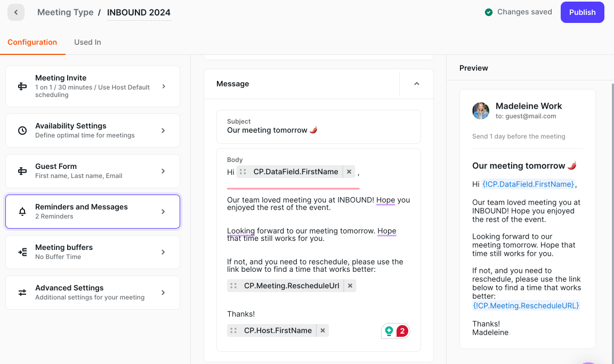614x364 pixels.
Task: Click 'Send 1 day before the meeting' text
Action: click(x=519, y=136)
